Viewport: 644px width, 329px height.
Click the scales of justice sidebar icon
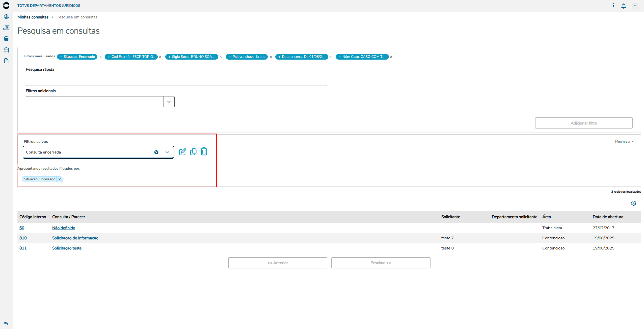6,17
